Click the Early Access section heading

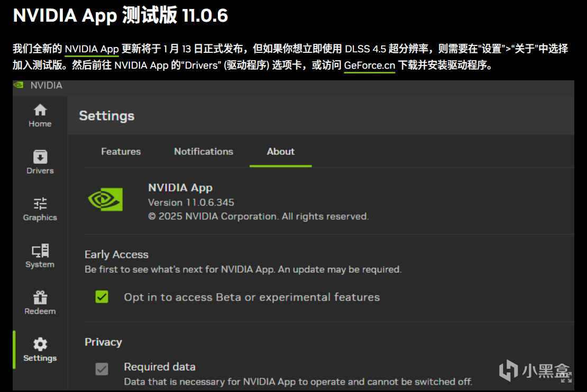[x=116, y=255]
